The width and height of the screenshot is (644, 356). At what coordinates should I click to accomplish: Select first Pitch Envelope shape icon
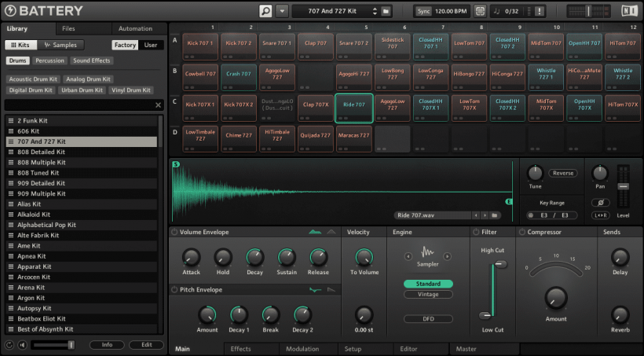tap(315, 290)
